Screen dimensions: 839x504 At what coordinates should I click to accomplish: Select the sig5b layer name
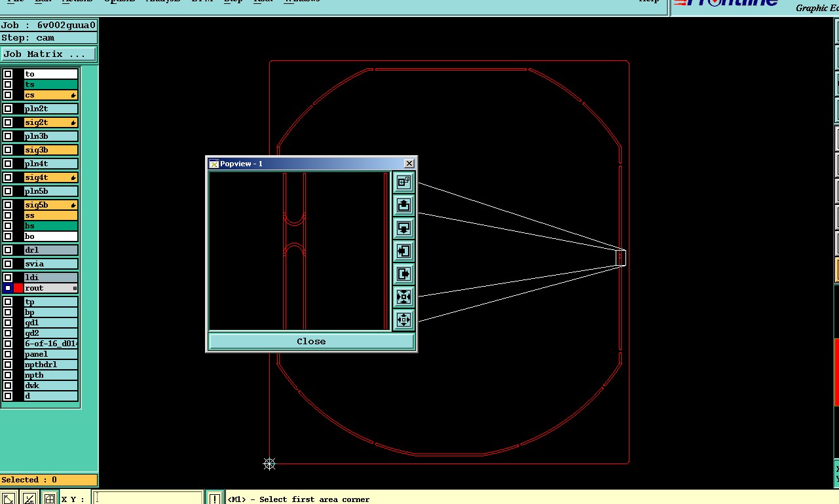click(51, 205)
